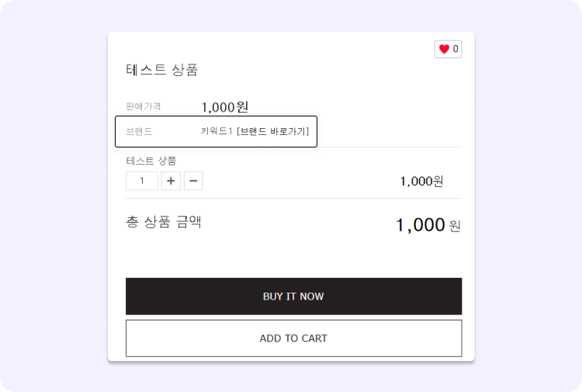
Task: Click the 테스트 상품 option name above quantity
Action: click(x=151, y=161)
